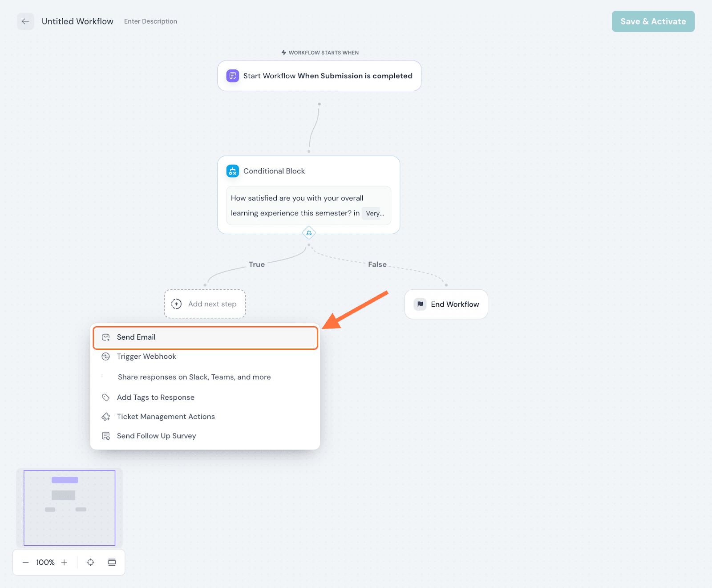Click the Enter Description field
Screen dimensions: 712x588
(x=150, y=21)
